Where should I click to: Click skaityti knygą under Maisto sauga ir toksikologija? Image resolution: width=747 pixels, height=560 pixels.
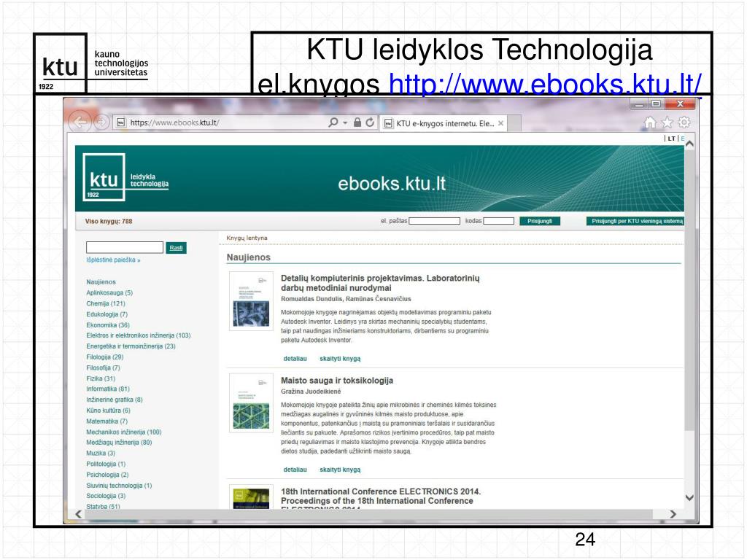tap(340, 470)
